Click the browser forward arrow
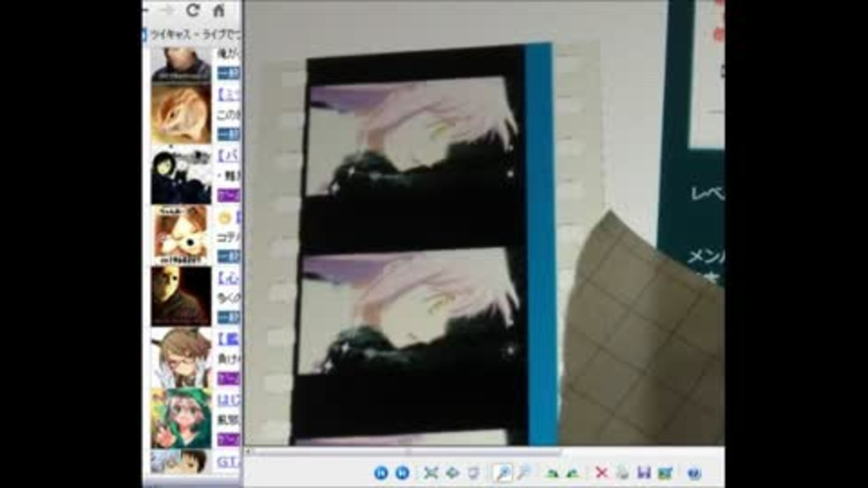868x488 pixels. [x=168, y=10]
